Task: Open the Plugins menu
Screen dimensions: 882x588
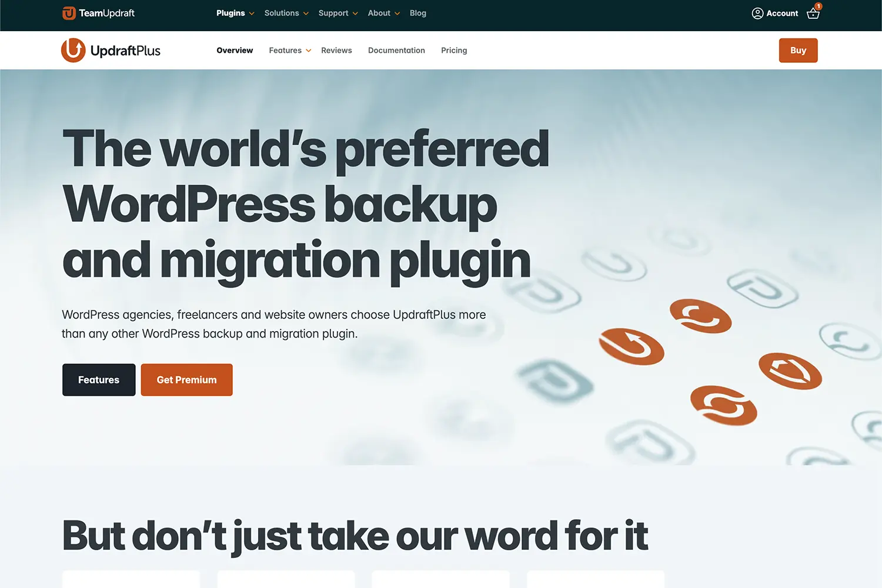Action: [230, 13]
